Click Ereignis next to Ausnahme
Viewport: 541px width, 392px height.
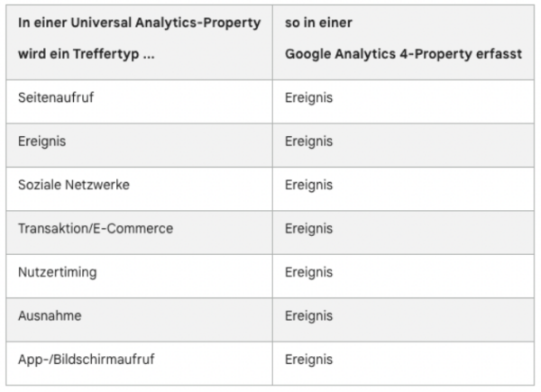coord(308,315)
